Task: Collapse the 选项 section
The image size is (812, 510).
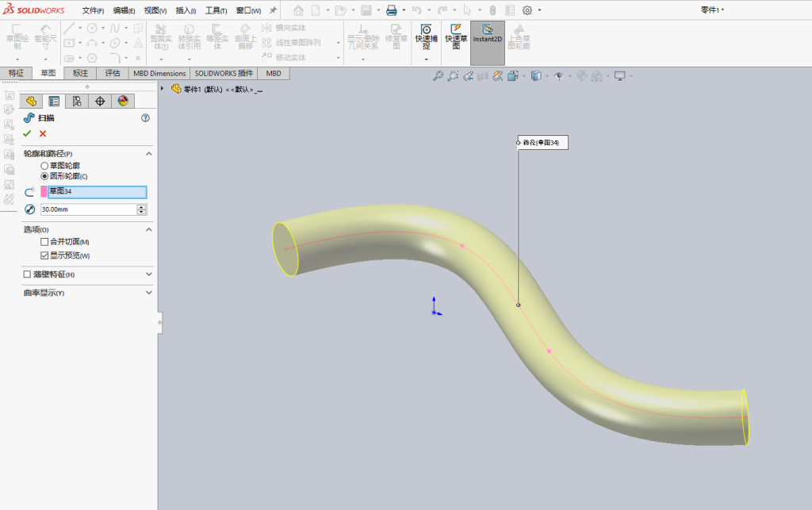Action: [148, 229]
